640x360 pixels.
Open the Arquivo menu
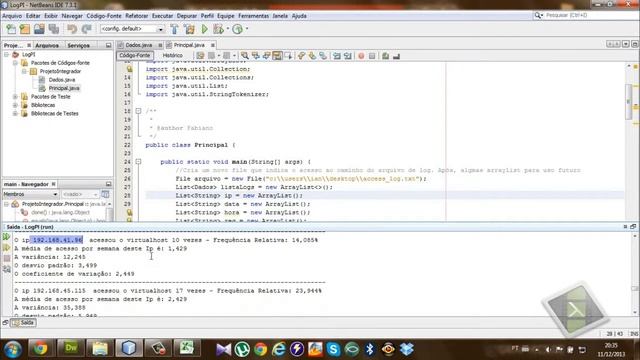(x=12, y=16)
